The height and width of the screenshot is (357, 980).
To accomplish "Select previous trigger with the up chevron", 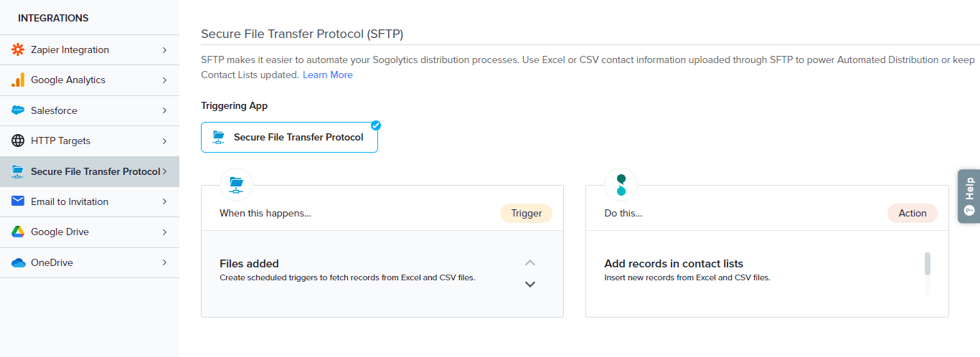I will point(530,262).
